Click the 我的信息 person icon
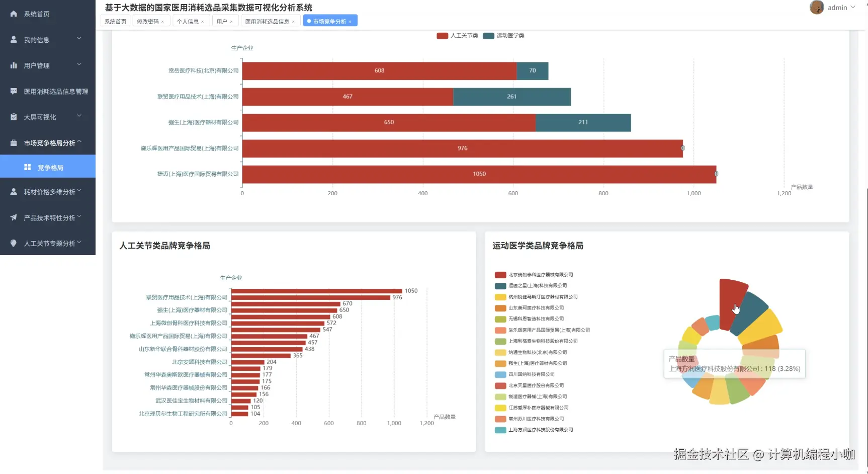Screen dimensions: 868x474 tap(14, 39)
